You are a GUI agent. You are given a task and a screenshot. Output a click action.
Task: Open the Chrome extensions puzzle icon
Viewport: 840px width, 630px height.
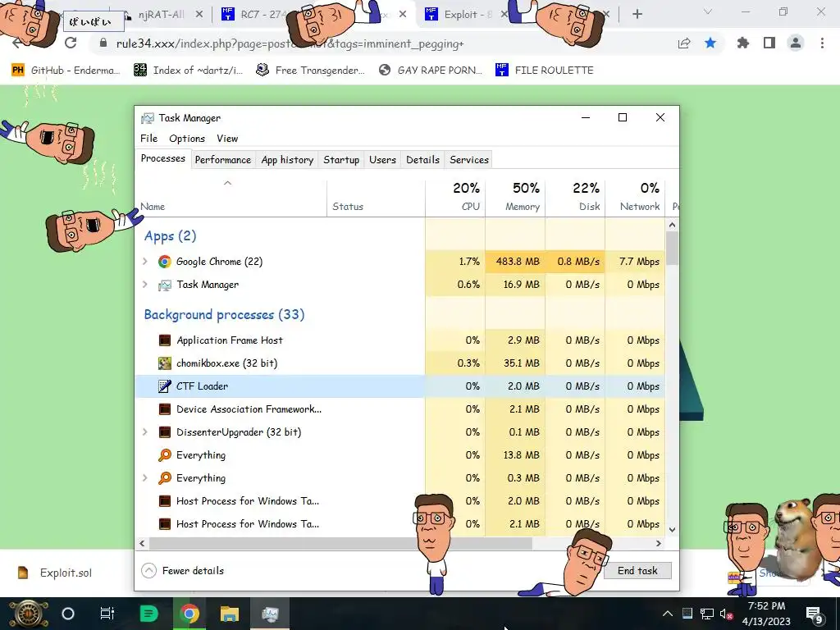tap(742, 43)
